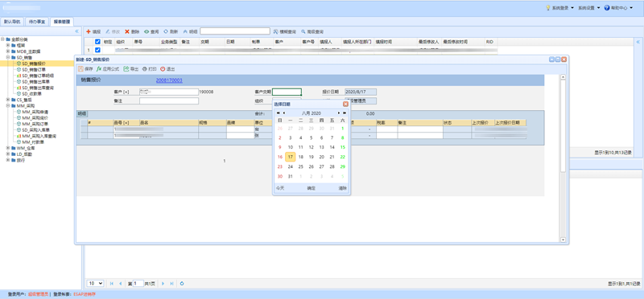Click pager last-page icon
Viewport: 644px width, 299px height.
coord(171,284)
